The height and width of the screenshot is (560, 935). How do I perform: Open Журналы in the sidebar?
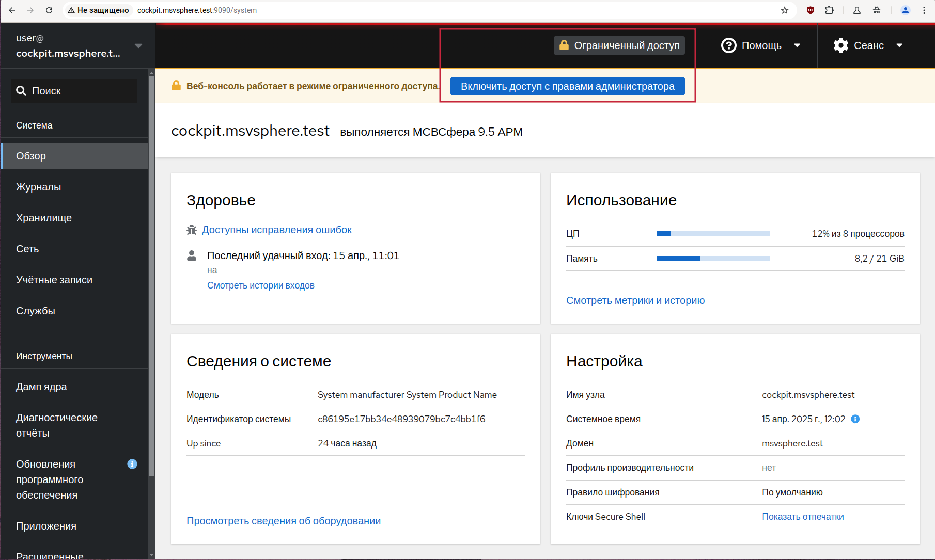click(39, 187)
